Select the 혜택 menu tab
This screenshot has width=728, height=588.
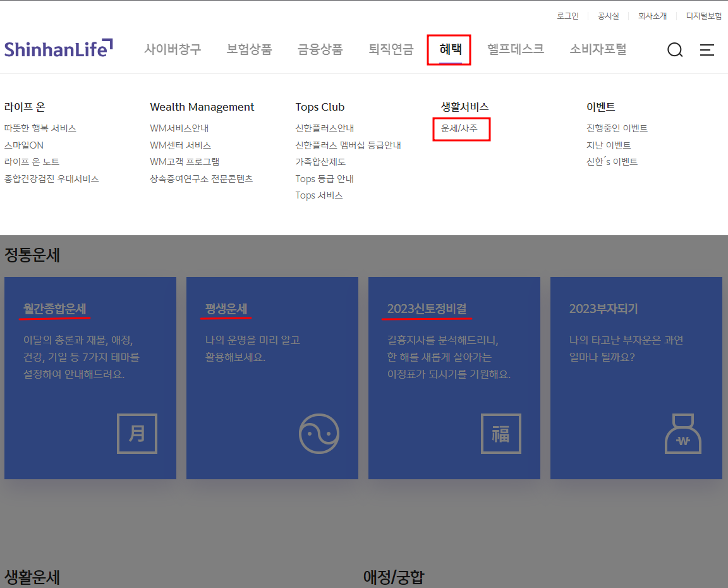(x=451, y=49)
